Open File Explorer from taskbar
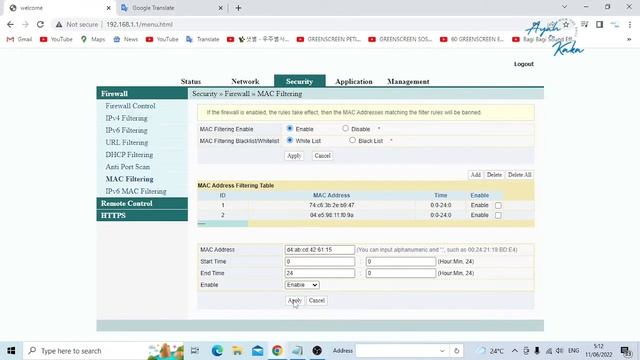Image resolution: width=640 pixels, height=360 pixels. (237, 351)
